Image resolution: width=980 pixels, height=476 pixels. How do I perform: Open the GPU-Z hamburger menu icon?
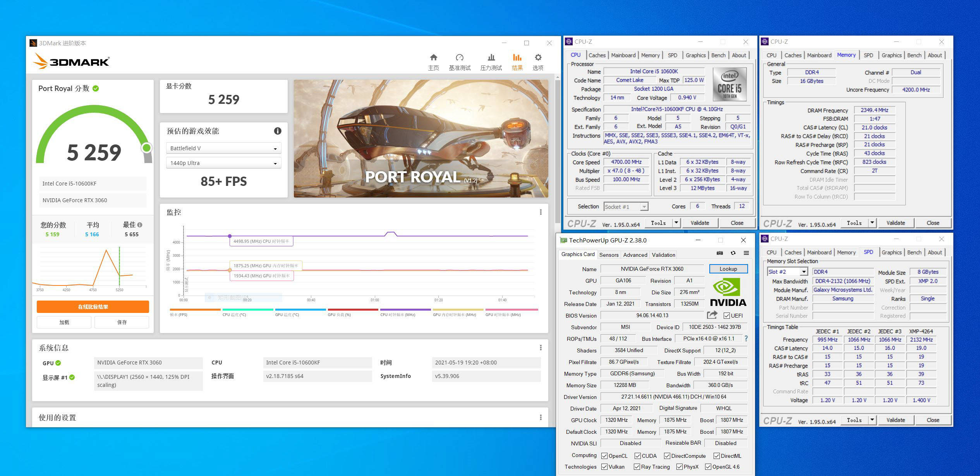(746, 253)
